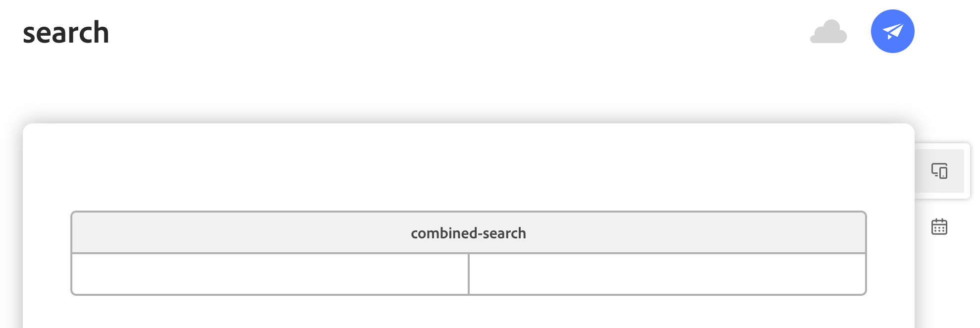
Task: Activate the multi-device responsive view icon
Action: point(940,171)
